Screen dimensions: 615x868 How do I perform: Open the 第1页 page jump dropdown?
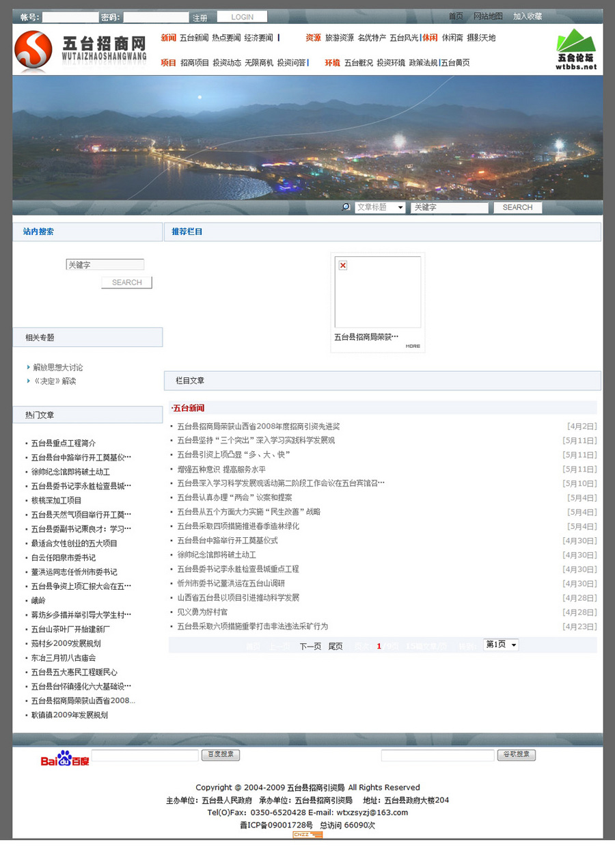click(x=501, y=645)
